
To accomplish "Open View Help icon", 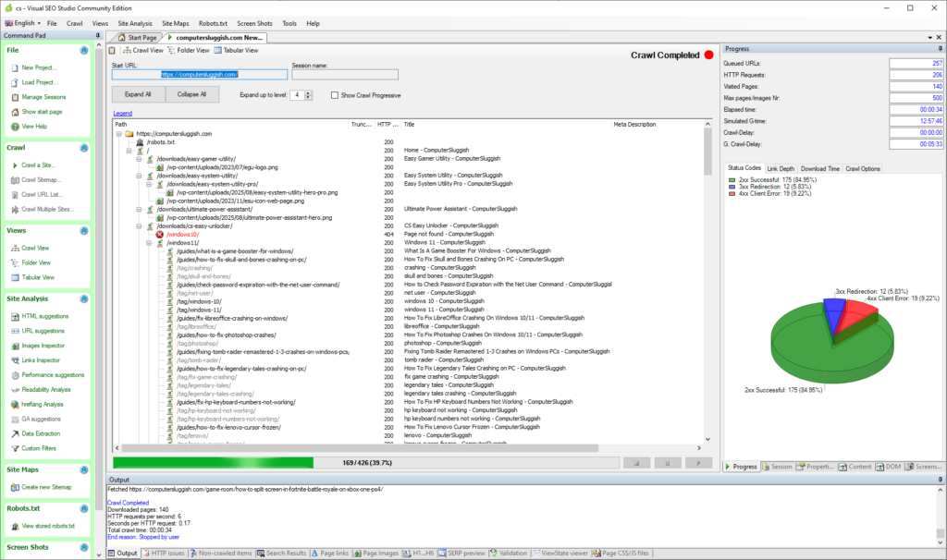I will point(15,127).
